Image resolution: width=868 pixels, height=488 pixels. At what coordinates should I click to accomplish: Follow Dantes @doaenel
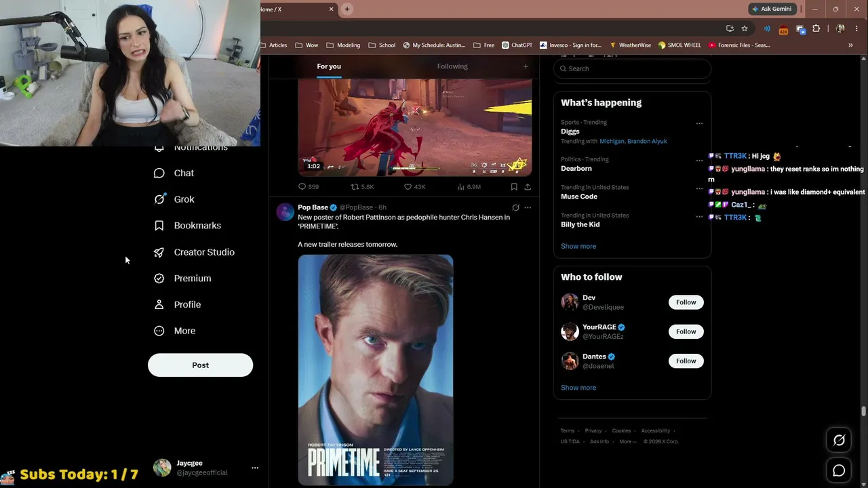686,361
